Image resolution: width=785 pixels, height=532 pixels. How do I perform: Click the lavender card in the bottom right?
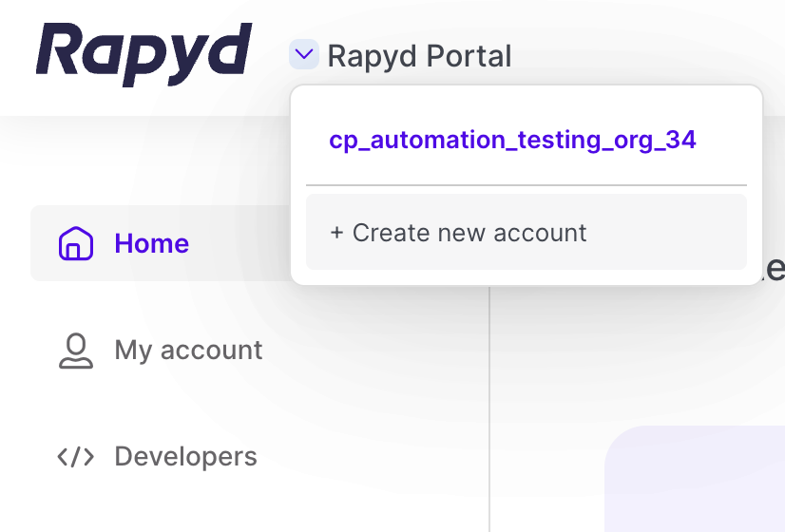[699, 484]
